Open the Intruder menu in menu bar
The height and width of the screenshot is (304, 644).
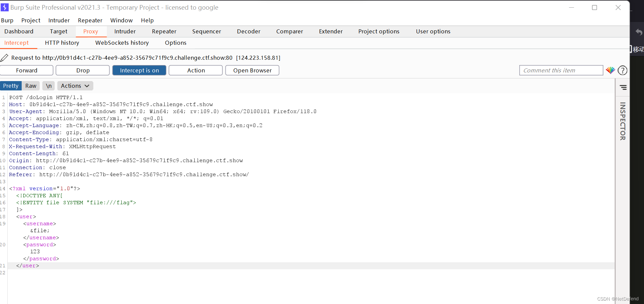click(x=59, y=20)
